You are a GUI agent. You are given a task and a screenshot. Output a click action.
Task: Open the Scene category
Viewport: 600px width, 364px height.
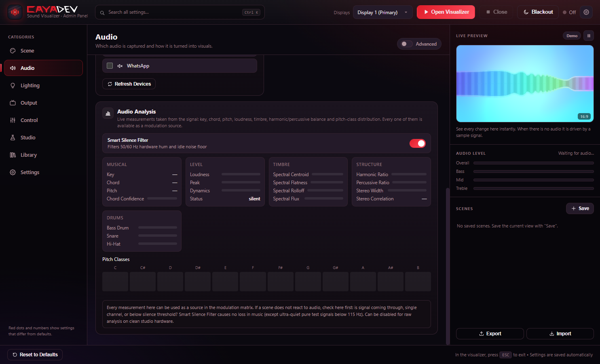click(x=44, y=50)
